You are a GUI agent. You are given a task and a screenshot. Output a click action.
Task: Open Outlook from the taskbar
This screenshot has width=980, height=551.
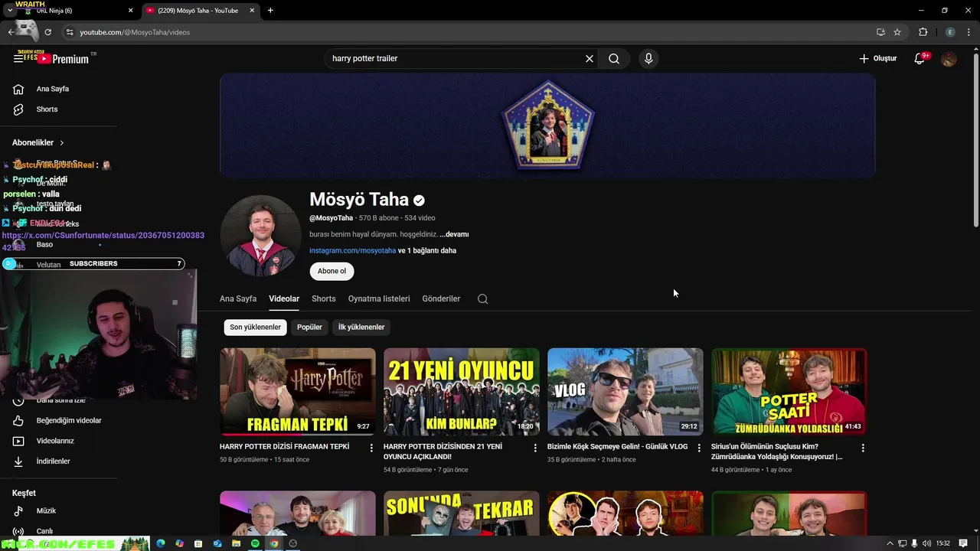pos(217,543)
